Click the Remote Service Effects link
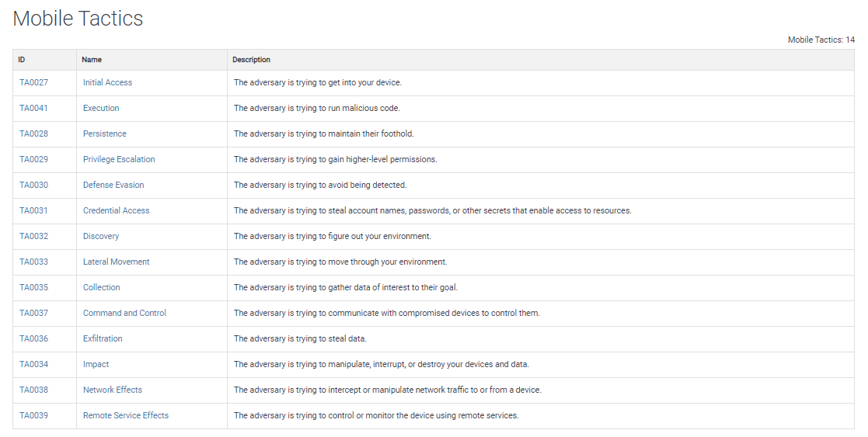This screenshot has height=437, width=868. (x=126, y=415)
